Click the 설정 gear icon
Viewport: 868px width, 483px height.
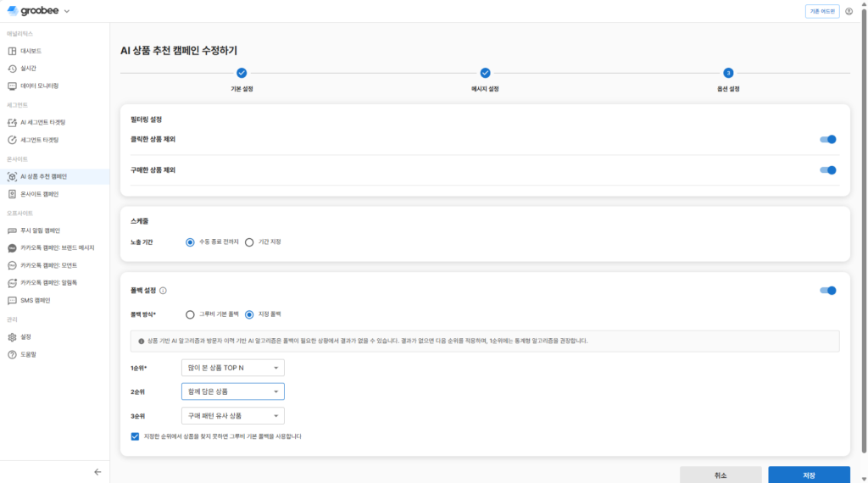point(12,337)
